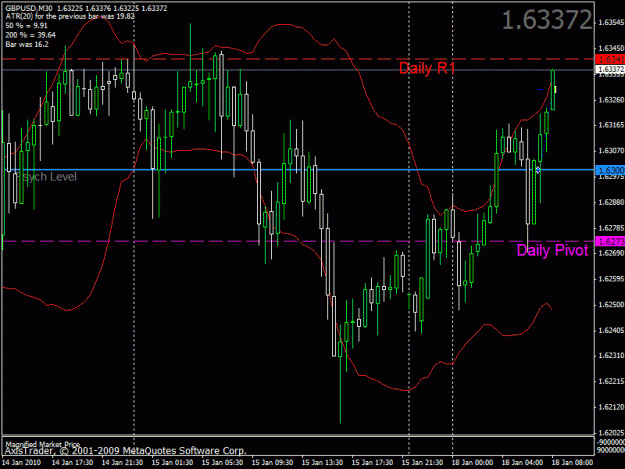625x469 pixels.
Task: Click the 1.62215 price axis label
Action: [611, 381]
